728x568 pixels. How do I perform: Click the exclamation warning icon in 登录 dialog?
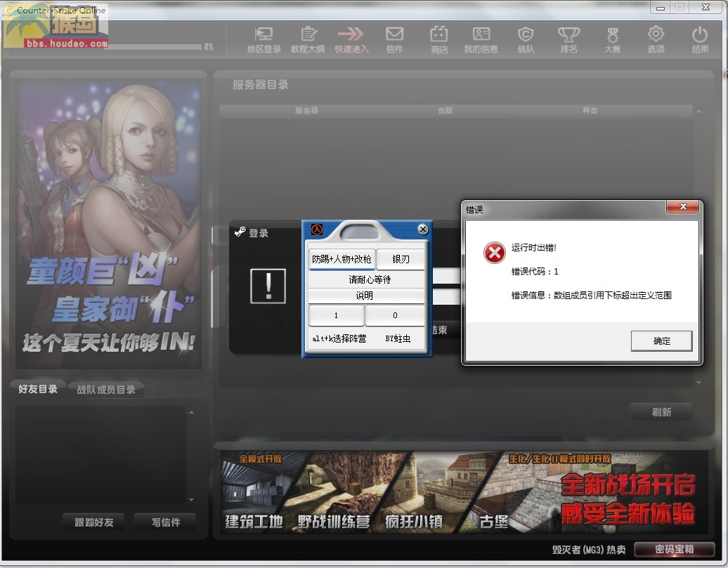268,286
